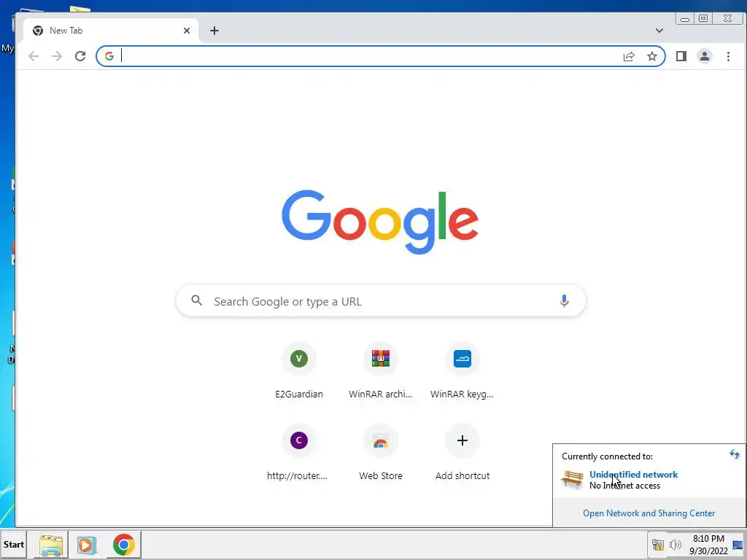Click the Unidentified network link
This screenshot has height=560, width=747.
click(x=633, y=474)
